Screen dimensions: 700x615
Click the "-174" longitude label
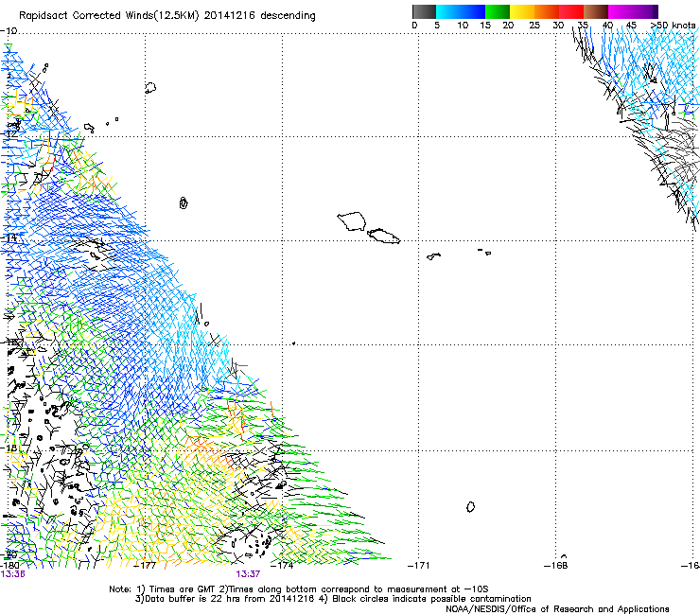[283, 566]
